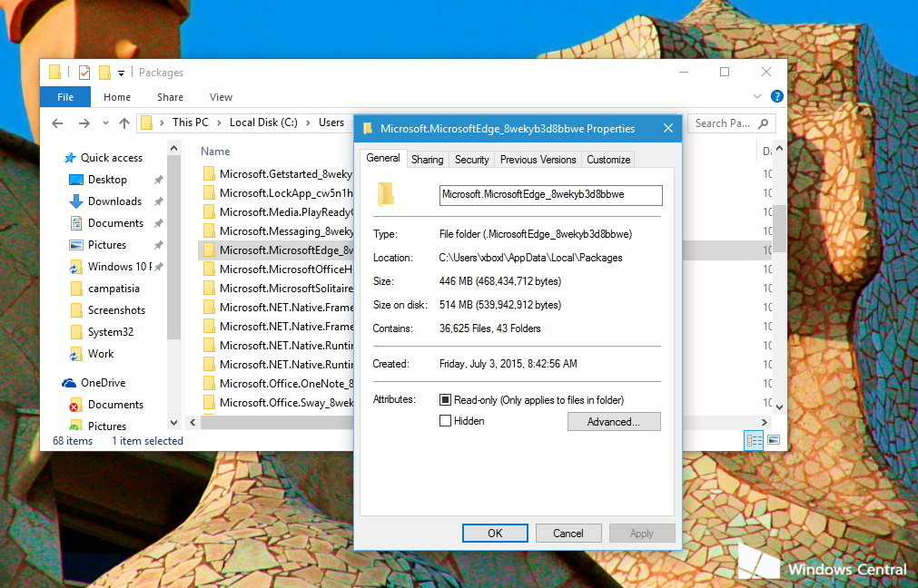Click the navigation pane scroll up arrow
918x588 pixels.
click(x=173, y=149)
